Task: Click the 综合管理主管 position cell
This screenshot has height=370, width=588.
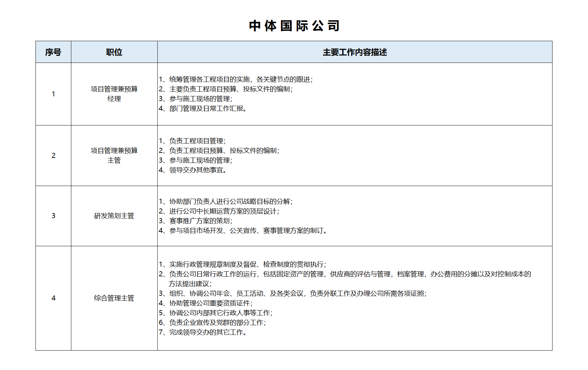Action: [114, 298]
